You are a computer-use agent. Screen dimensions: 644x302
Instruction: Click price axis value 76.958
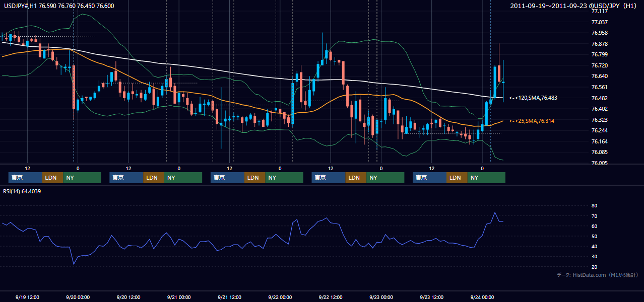pos(599,33)
